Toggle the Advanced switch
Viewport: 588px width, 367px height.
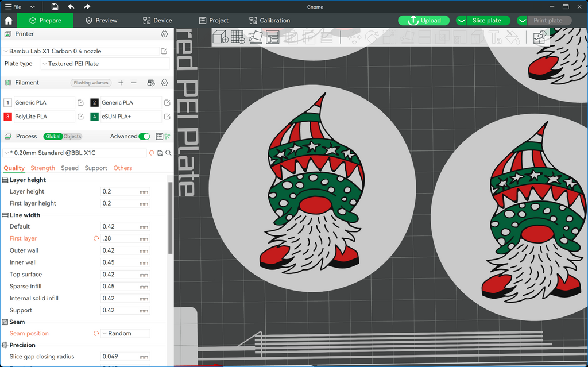144,136
